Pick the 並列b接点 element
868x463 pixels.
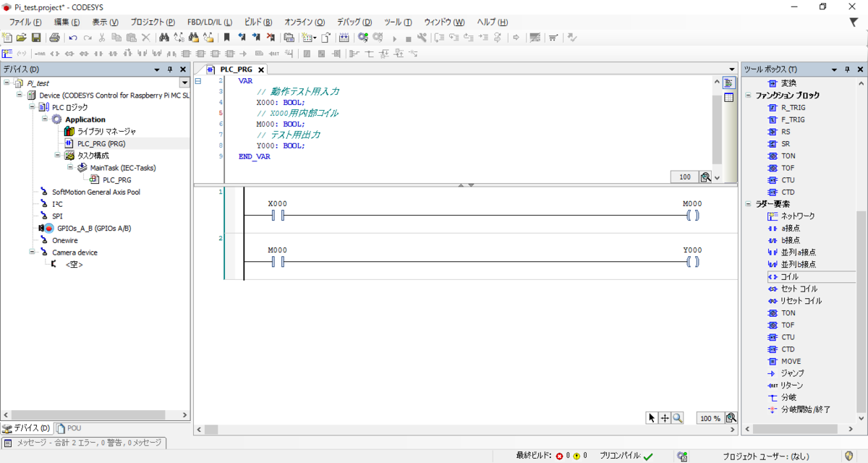[x=791, y=264]
